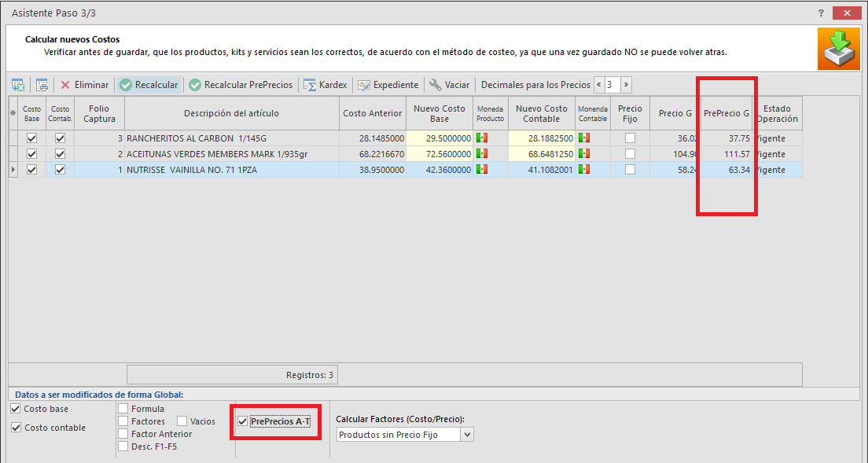
Task: Click the Nuevo Costo Base cell for NUTRISSE
Action: 440,170
